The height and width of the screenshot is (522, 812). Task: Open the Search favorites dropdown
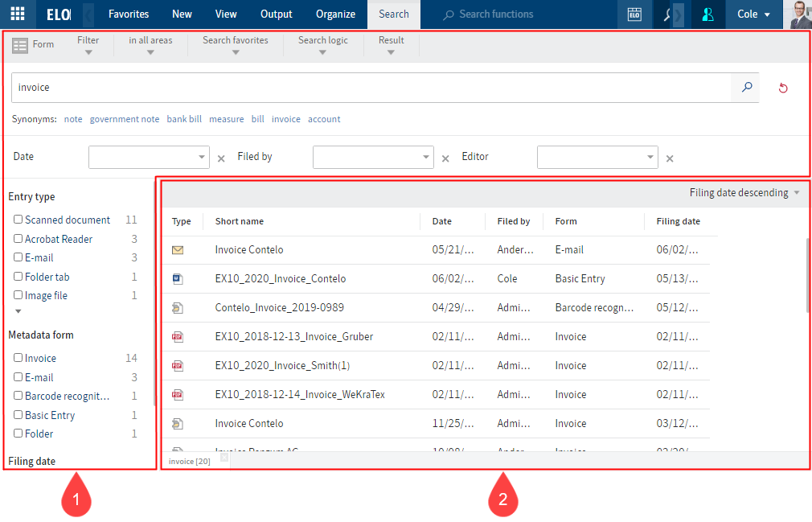pos(236,45)
